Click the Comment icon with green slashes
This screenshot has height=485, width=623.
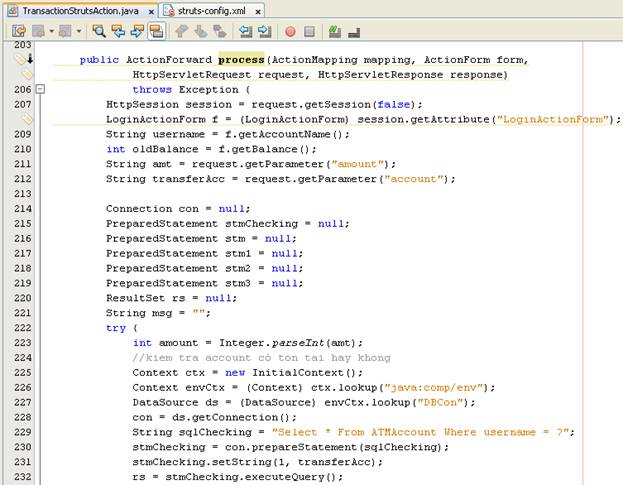pyautogui.click(x=335, y=31)
